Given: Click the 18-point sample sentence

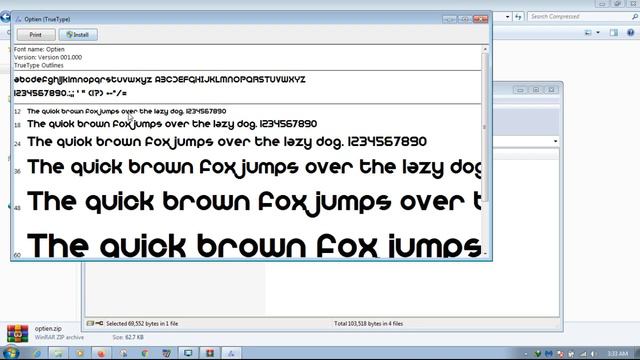Looking at the screenshot, I should (x=172, y=124).
